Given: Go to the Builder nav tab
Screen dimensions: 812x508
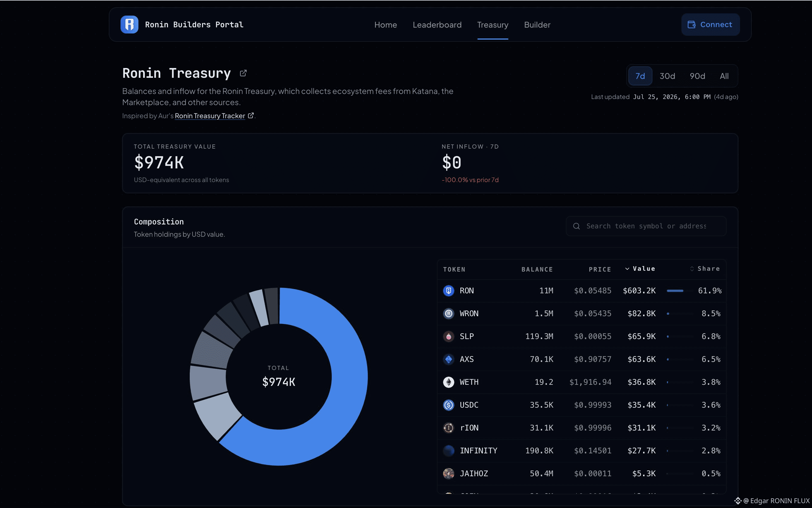Looking at the screenshot, I should click(537, 25).
